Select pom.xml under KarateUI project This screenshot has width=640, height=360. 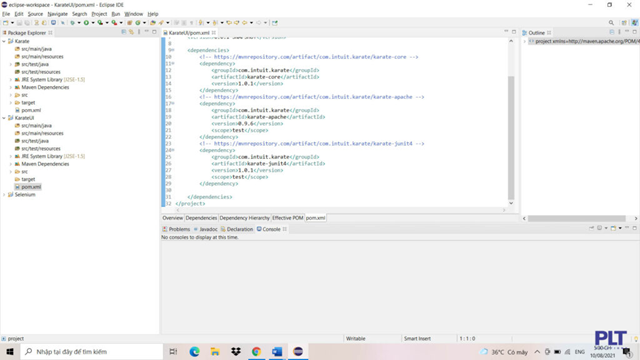tap(31, 187)
